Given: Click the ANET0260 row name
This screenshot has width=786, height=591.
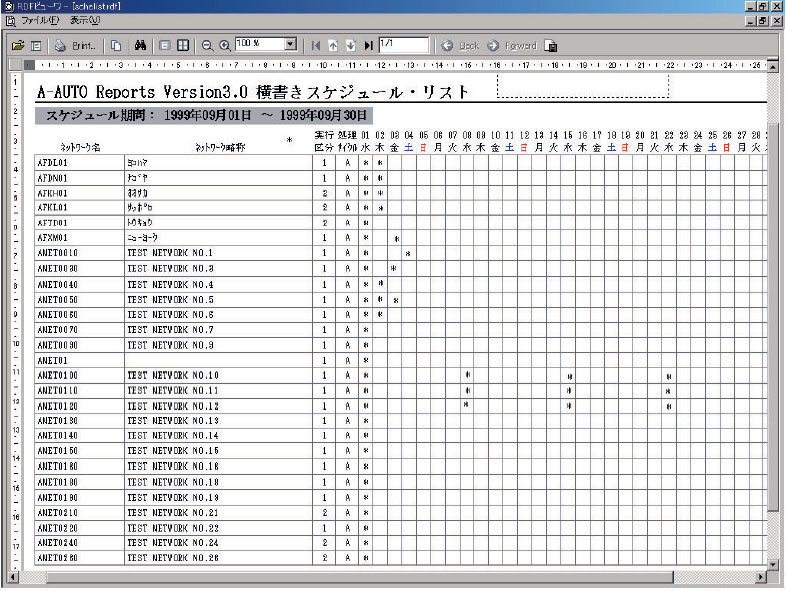Looking at the screenshot, I should pyautogui.click(x=57, y=558).
